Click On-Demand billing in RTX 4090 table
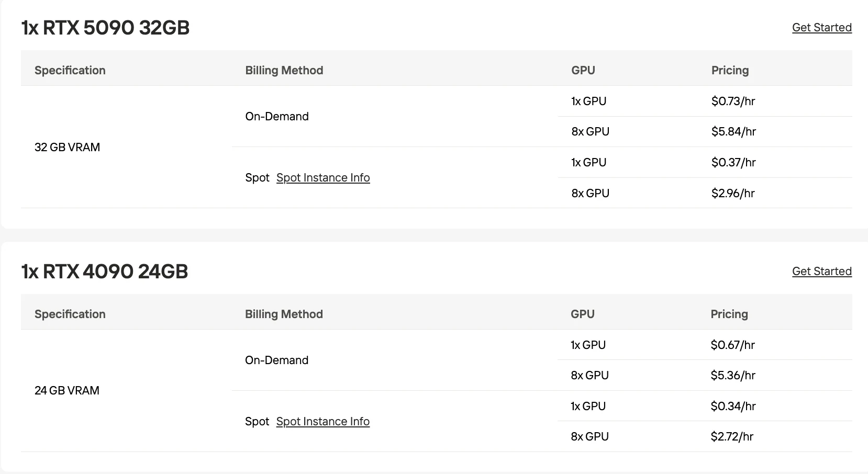Viewport: 868px width, 474px height. pos(276,360)
